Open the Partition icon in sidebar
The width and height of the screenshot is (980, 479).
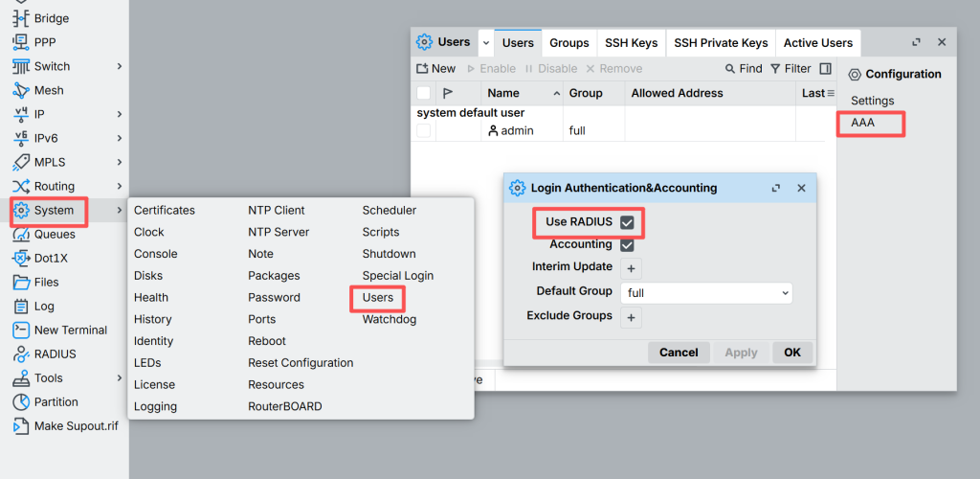pos(21,401)
